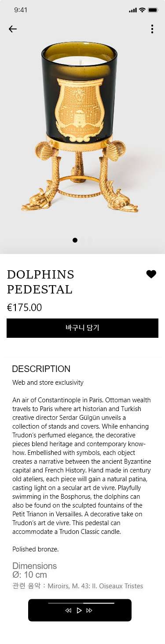
Task: Tap the 9:41 clock in status bar
Action: (21, 10)
